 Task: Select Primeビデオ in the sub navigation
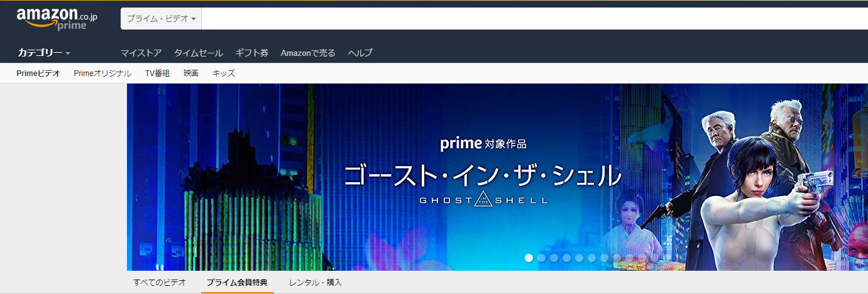coord(38,73)
